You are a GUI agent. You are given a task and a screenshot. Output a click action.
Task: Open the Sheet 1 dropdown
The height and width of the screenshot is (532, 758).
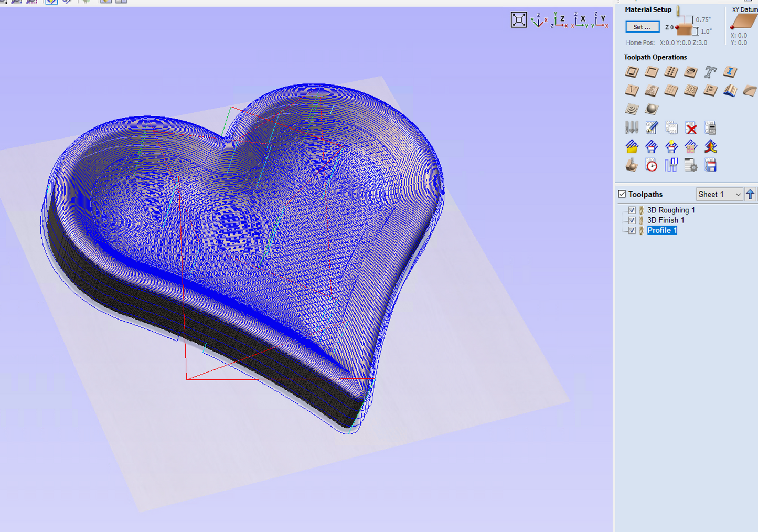[x=719, y=194]
